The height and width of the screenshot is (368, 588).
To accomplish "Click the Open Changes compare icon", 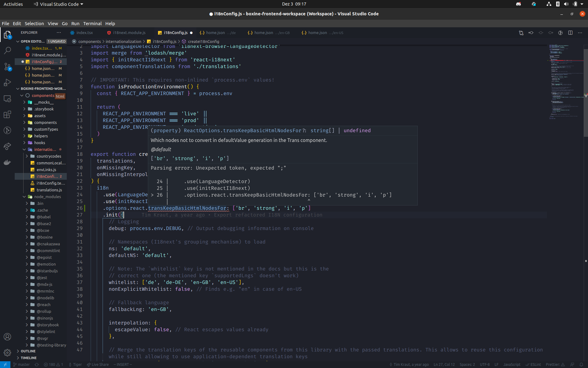I will (x=521, y=33).
